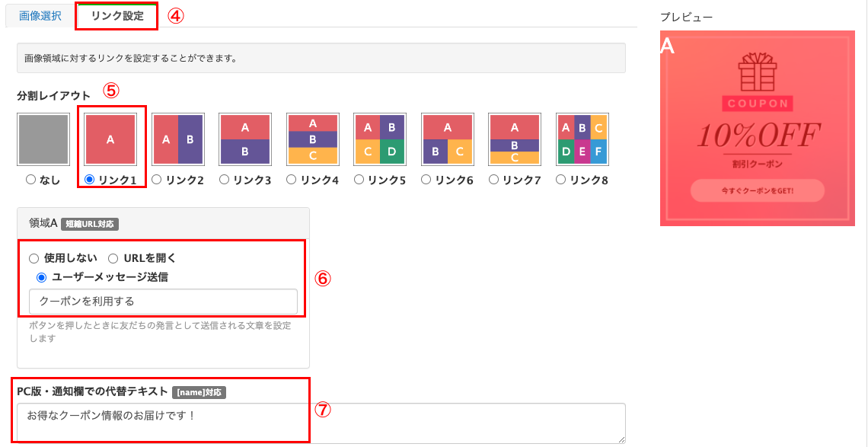Select ユーザーメッセージ送信 radio option
The image size is (868, 447).
coord(42,277)
